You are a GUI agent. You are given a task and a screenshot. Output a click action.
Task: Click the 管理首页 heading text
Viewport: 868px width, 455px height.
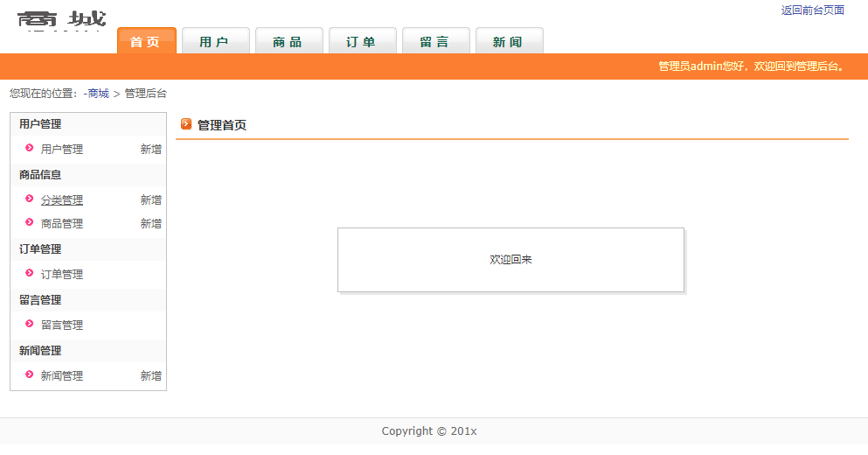point(222,125)
